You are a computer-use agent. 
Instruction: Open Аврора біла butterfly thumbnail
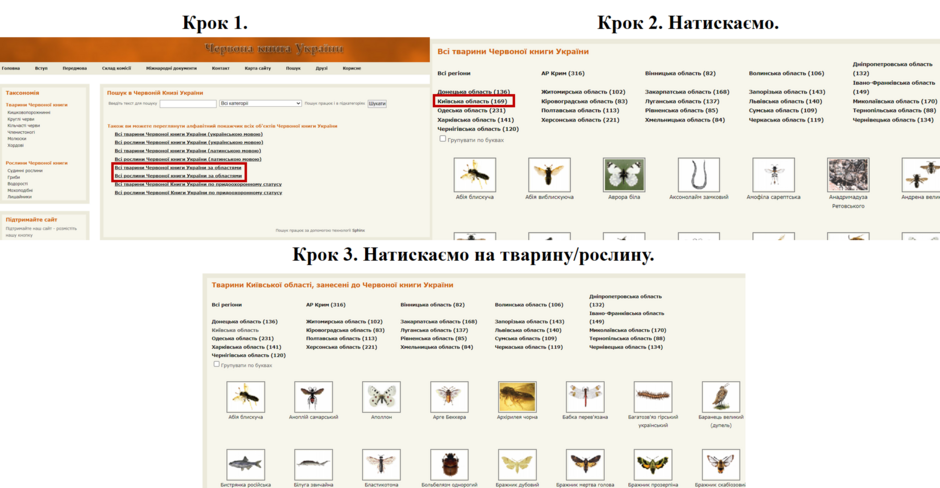coord(624,174)
